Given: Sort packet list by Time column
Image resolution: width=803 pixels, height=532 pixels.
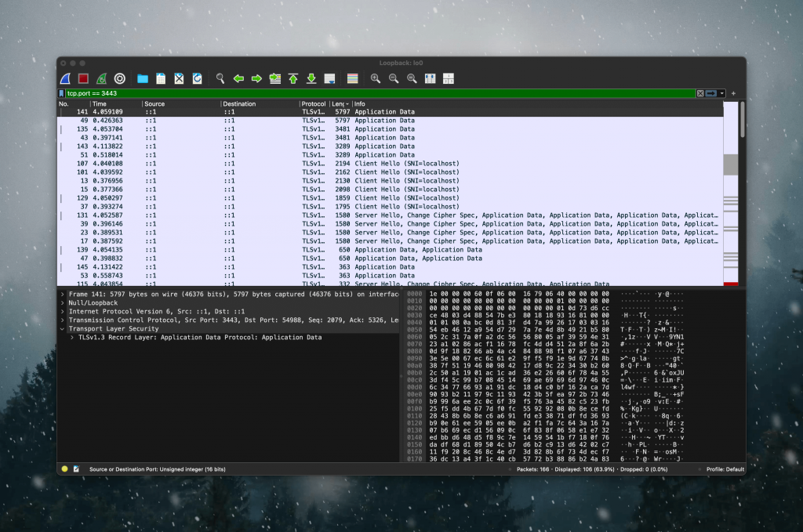Looking at the screenshot, I should [x=115, y=104].
